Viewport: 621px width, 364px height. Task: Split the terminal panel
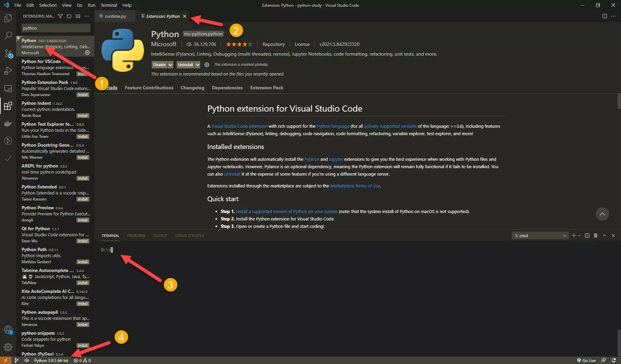pyautogui.click(x=587, y=236)
